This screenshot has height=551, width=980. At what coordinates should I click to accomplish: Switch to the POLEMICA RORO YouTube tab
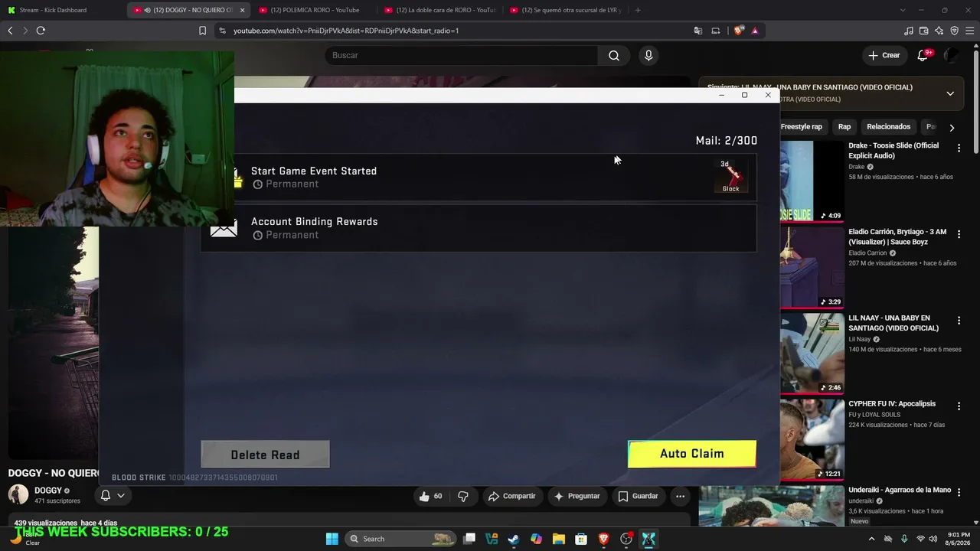pyautogui.click(x=313, y=10)
